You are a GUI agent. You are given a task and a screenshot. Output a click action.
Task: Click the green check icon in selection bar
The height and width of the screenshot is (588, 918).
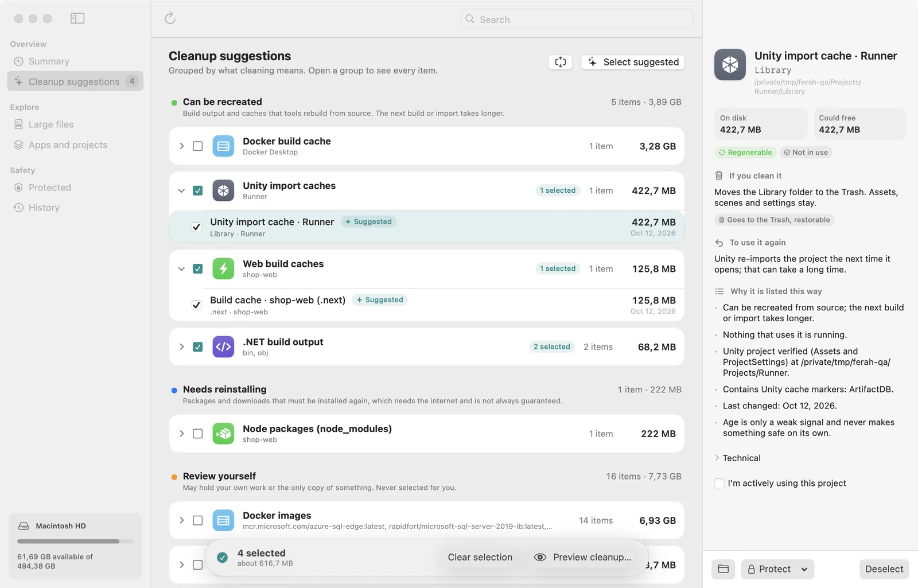[x=223, y=557]
